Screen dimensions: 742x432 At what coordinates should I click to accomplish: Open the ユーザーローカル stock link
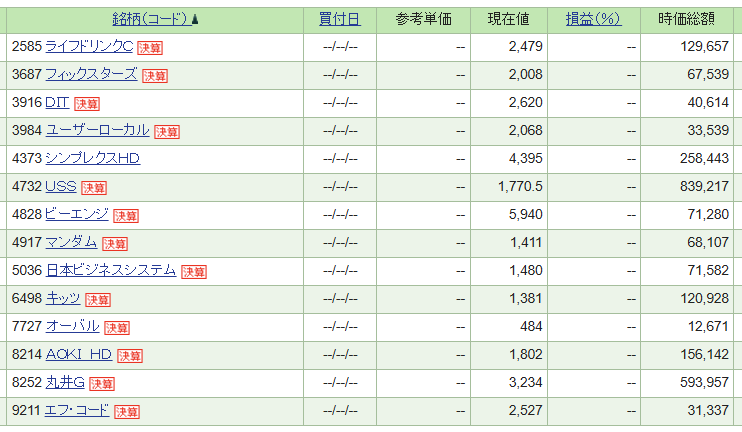(97, 130)
